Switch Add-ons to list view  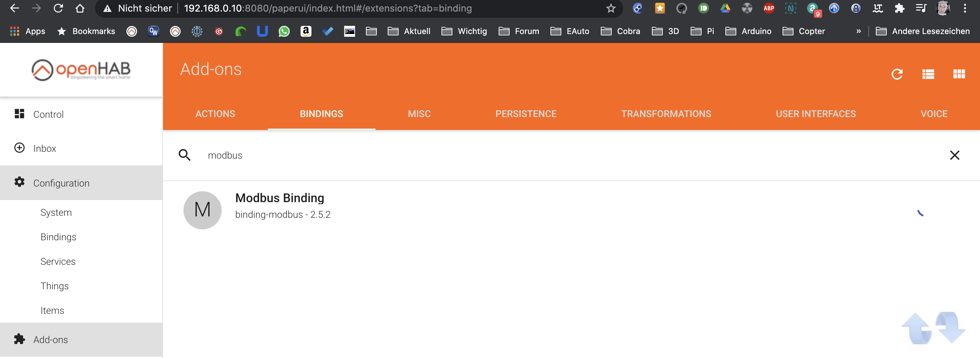pos(928,74)
